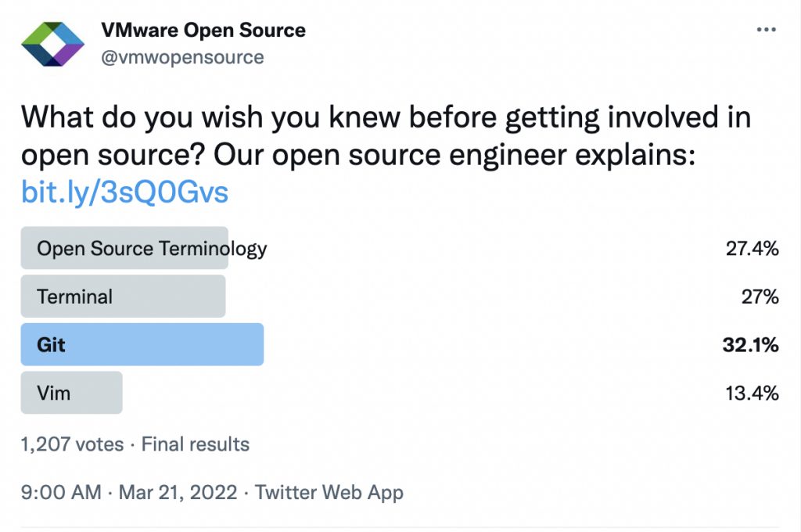Open the bit.ly/3sQ0Gvs link
This screenshot has width=801, height=532.
124,192
